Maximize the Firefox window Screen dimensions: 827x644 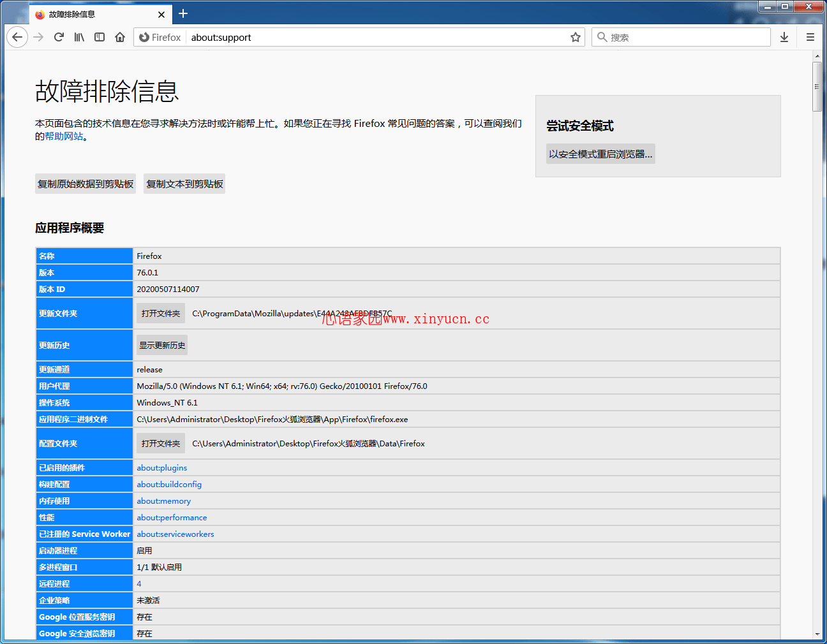(x=785, y=6)
